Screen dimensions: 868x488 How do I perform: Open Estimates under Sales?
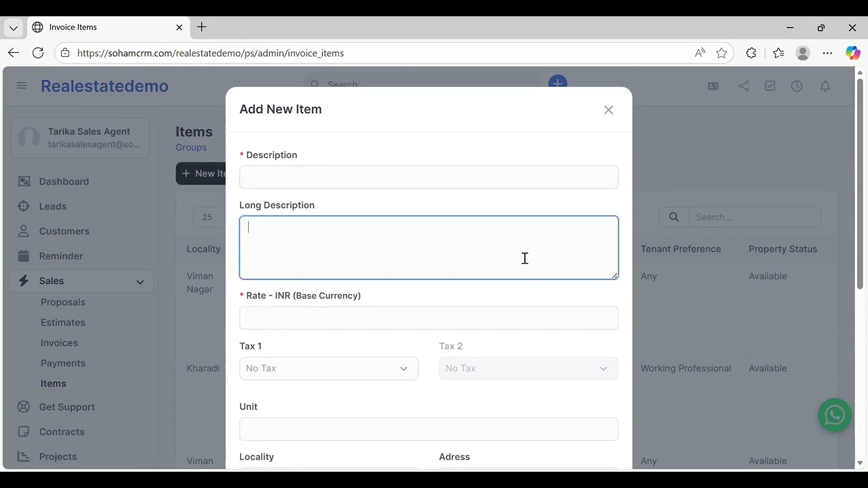tap(63, 323)
